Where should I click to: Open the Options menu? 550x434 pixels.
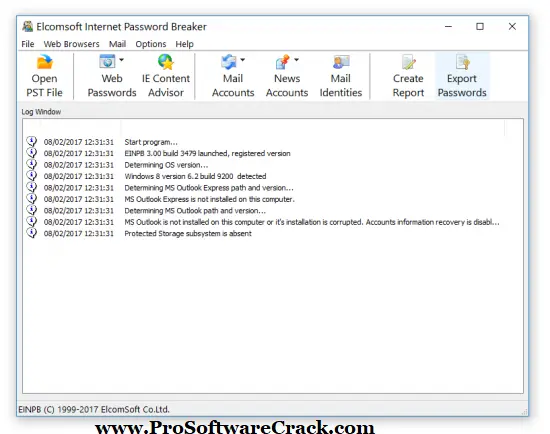[x=151, y=44]
